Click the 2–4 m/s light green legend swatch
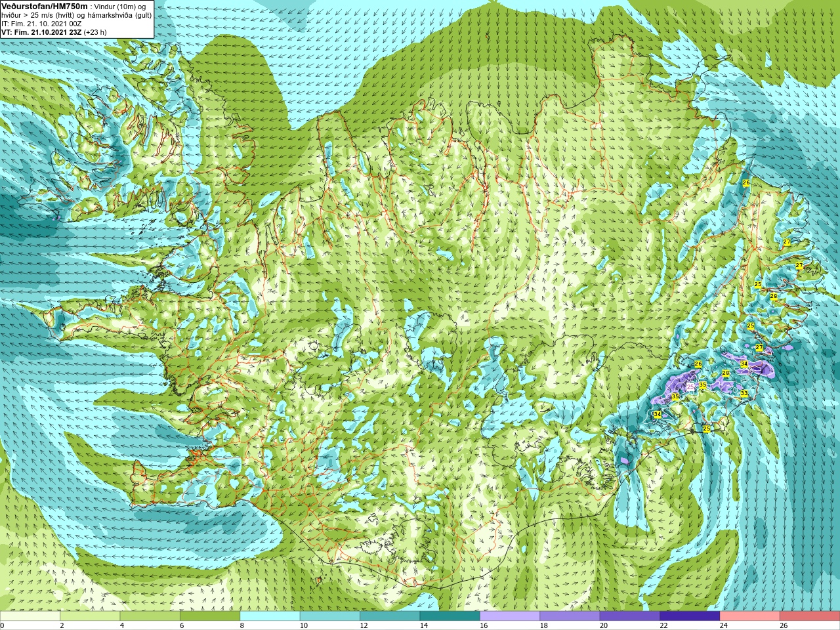Viewport: 840px width, 630px height. pos(91,616)
